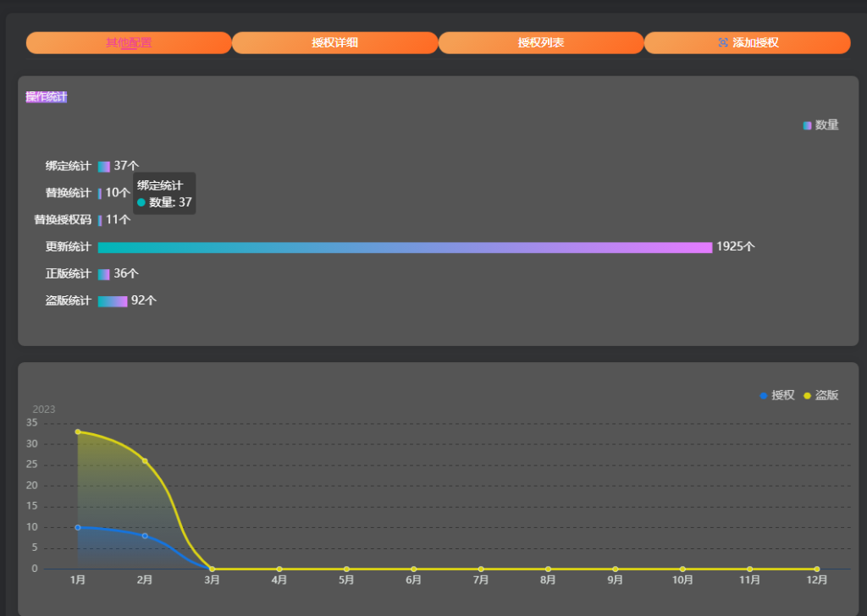867x616 pixels.
Task: Click the 操作统计 section heading
Action: click(x=47, y=97)
